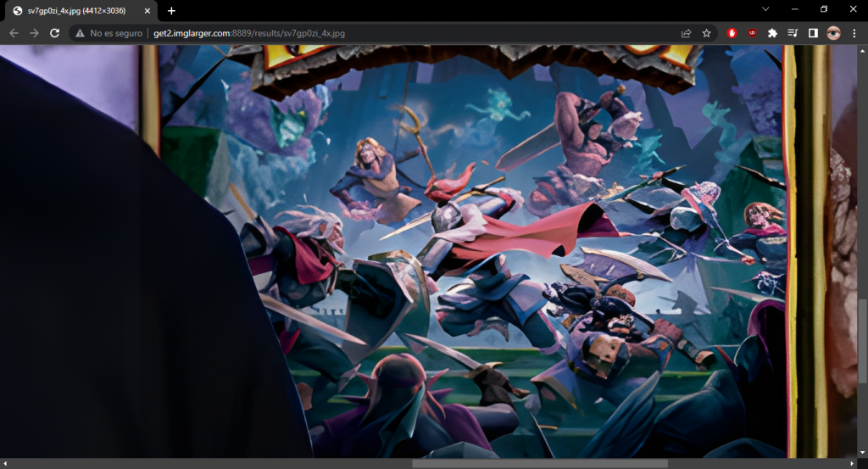868x469 pixels.
Task: Open the 'No es seguro' site info warning
Action: point(109,33)
